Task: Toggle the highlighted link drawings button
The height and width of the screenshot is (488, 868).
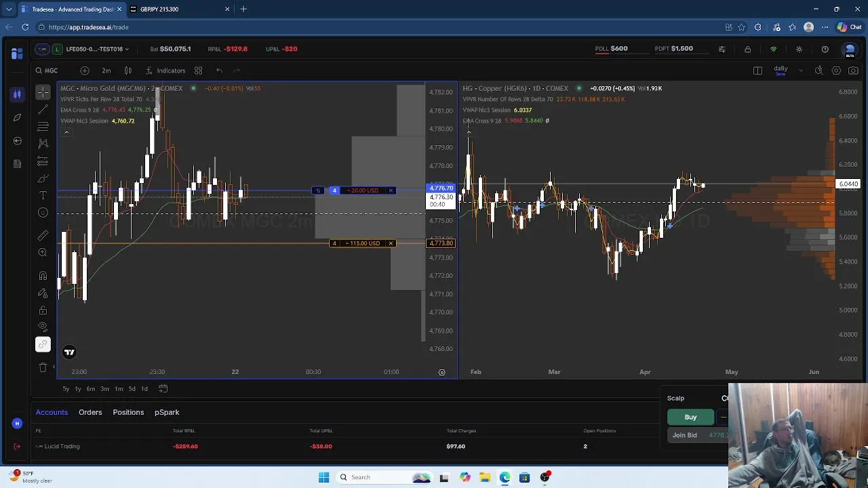Action: tap(43, 344)
